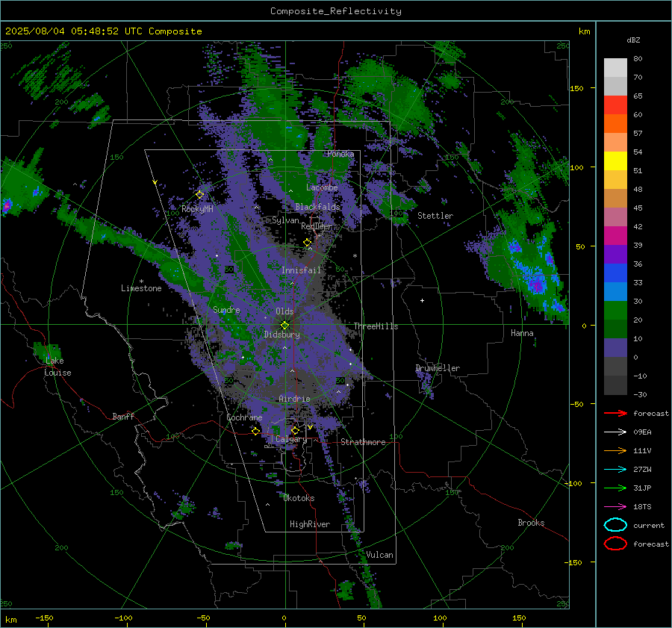This screenshot has height=628, width=672.
Task: Click the white 09EA arrow icon
Action: [615, 432]
